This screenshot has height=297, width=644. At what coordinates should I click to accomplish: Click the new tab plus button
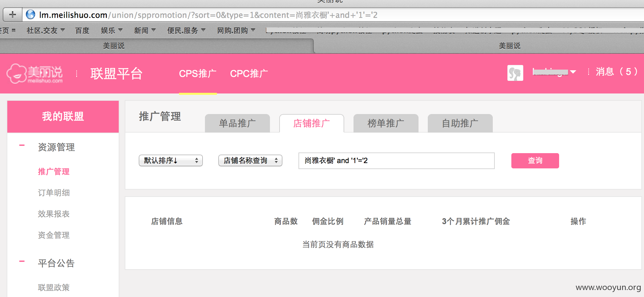[13, 15]
